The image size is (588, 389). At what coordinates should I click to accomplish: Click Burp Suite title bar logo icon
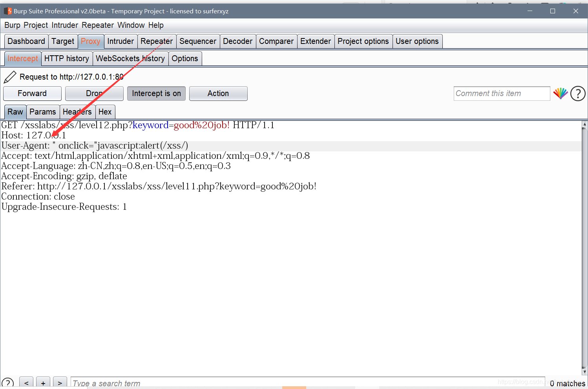click(x=8, y=11)
